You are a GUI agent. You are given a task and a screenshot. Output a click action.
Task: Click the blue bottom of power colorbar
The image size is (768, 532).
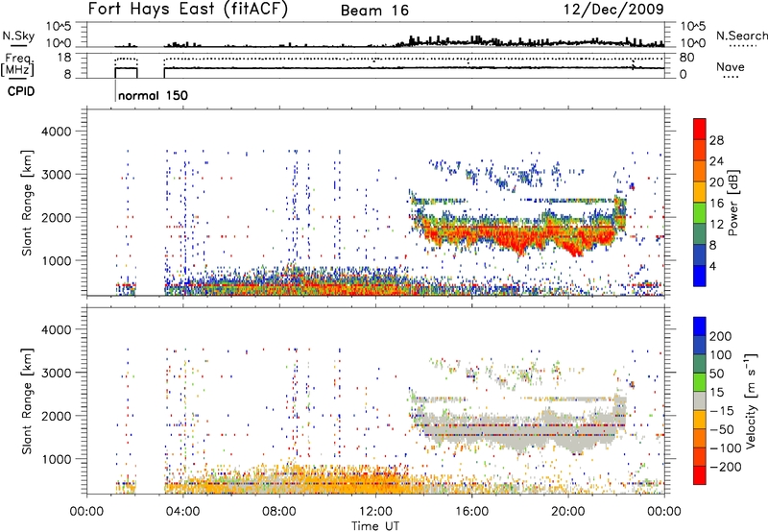click(700, 276)
